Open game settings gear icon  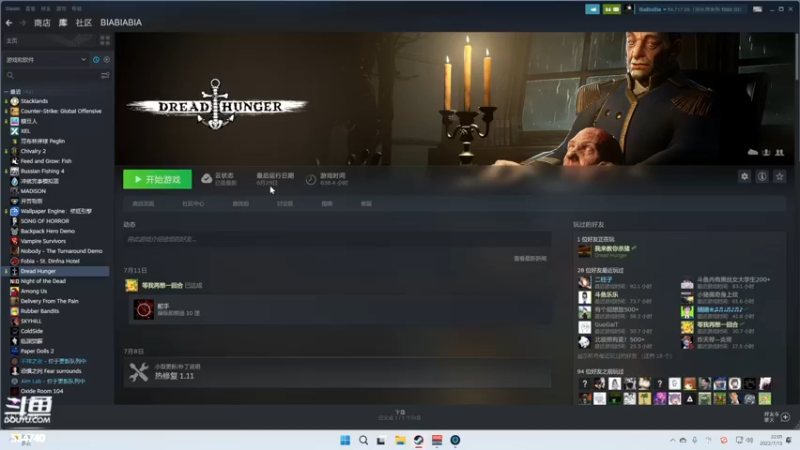point(744,177)
